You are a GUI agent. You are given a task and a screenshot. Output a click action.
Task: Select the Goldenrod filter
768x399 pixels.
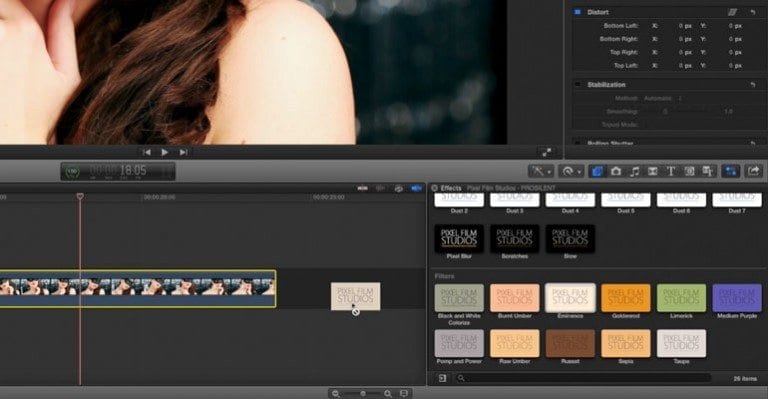[625, 298]
